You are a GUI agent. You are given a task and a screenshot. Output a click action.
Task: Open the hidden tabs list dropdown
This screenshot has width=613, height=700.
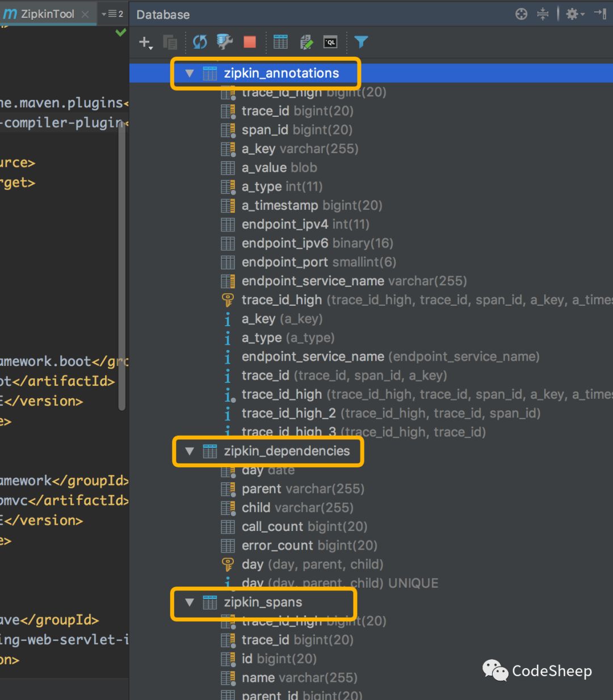[112, 14]
